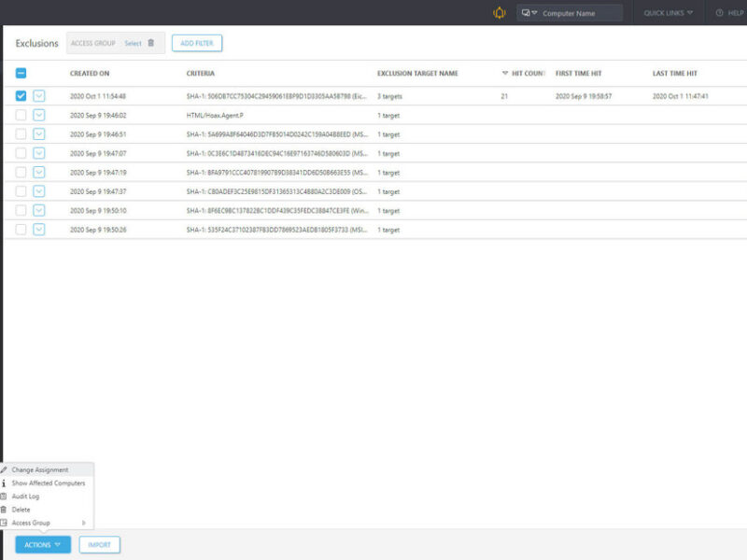
Task: Choose Audit Log from the actions menu
Action: (25, 497)
